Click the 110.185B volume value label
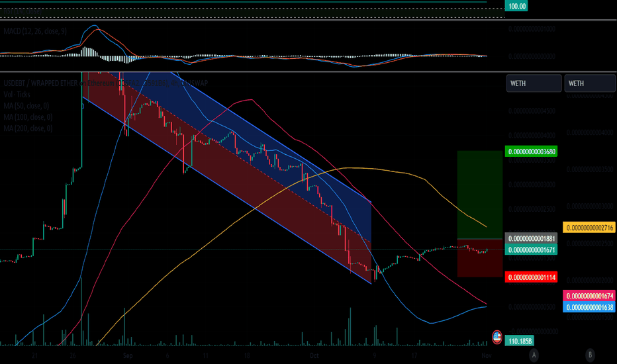Image resolution: width=617 pixels, height=364 pixels. pos(520,341)
